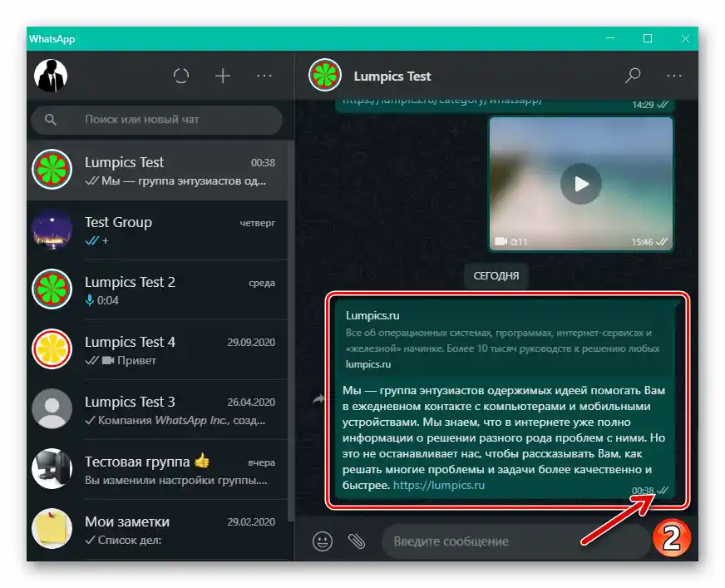The width and height of the screenshot is (725, 588).
Task: Open the Test Group chat
Action: [x=157, y=230]
